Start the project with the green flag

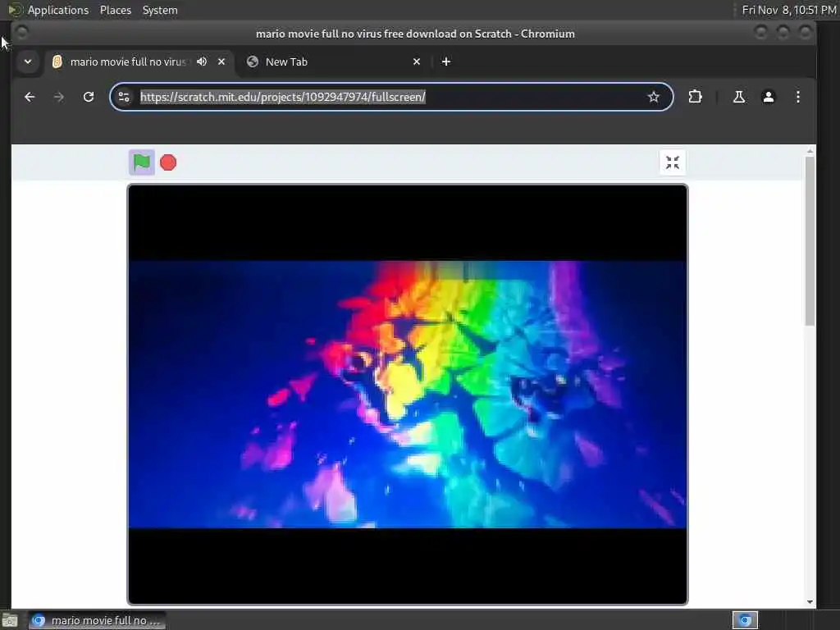point(141,162)
